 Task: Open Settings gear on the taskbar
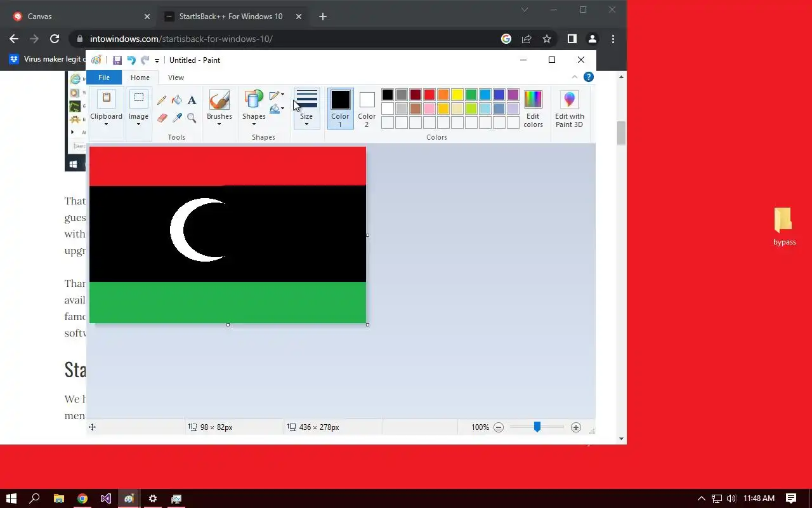tap(152, 498)
